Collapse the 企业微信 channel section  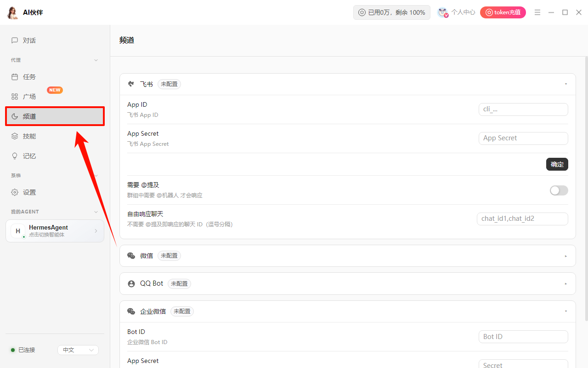566,311
